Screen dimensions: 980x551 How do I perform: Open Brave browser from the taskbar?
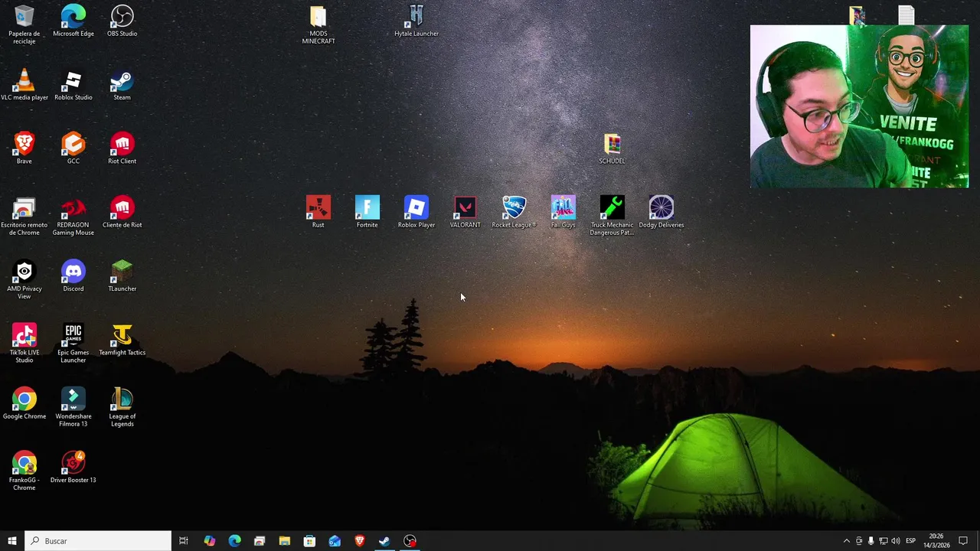point(360,541)
